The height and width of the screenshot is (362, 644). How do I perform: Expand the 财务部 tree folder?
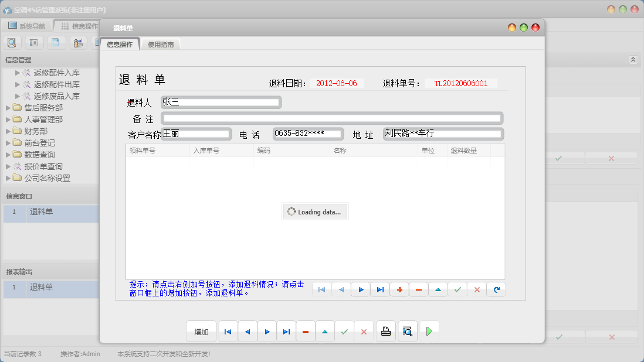pos(8,131)
